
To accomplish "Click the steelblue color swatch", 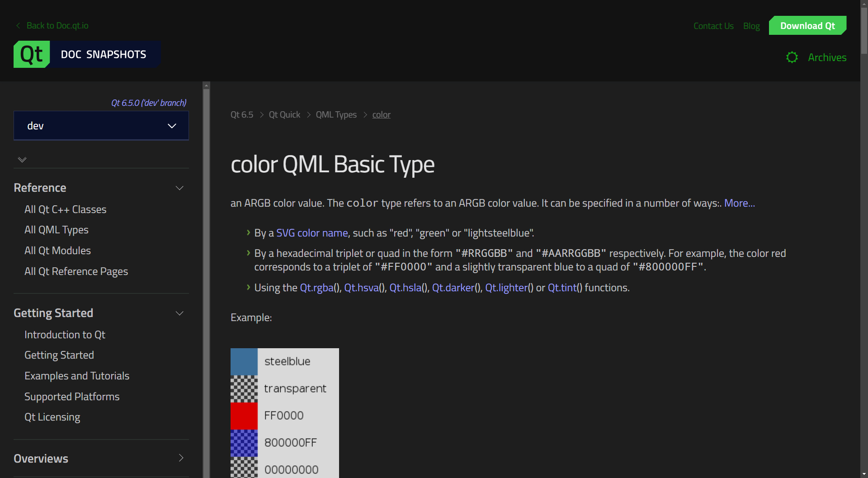I will point(244,361).
